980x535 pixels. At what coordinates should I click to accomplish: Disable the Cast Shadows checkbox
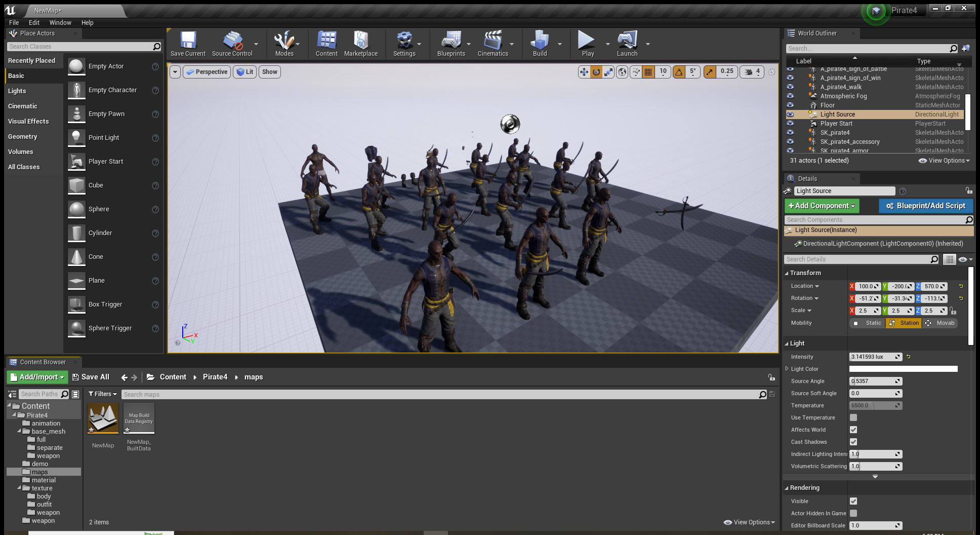coord(853,442)
